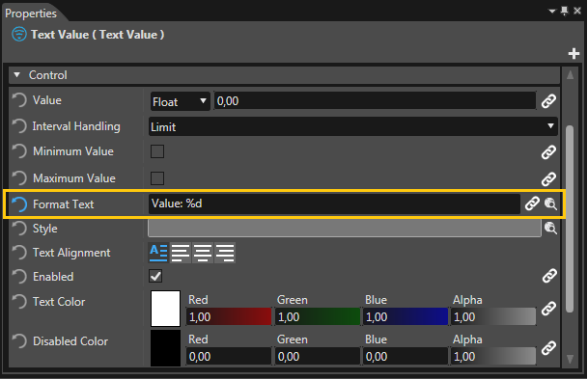Open the Style search browser icon

pyautogui.click(x=550, y=228)
